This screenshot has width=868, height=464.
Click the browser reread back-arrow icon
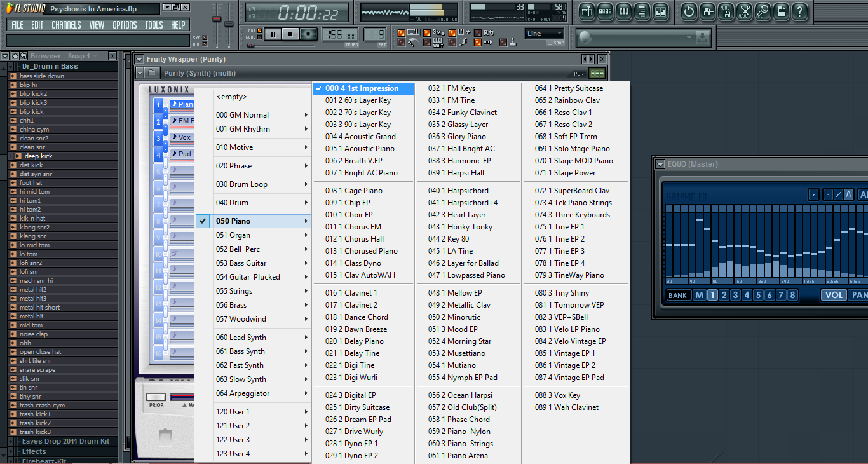pyautogui.click(x=23, y=56)
